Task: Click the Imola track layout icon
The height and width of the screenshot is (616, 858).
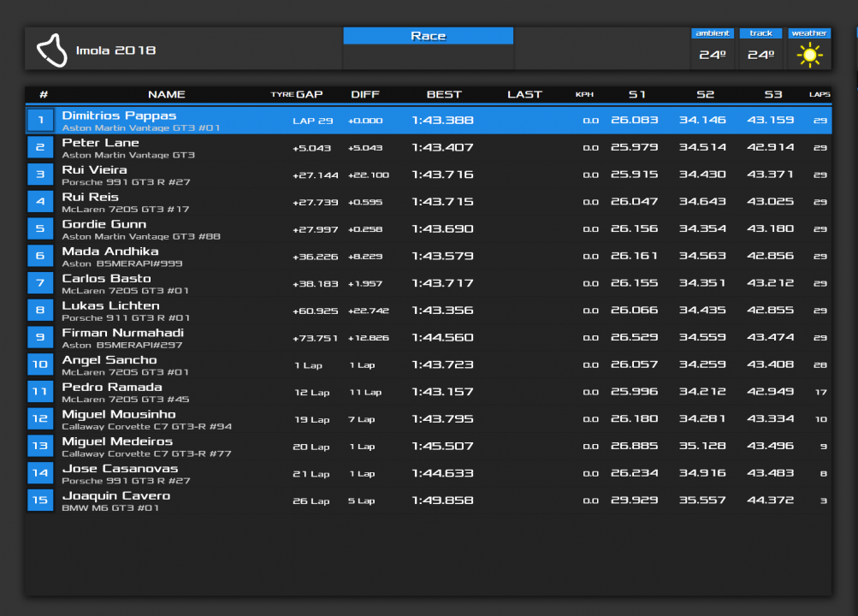Action: tap(52, 50)
